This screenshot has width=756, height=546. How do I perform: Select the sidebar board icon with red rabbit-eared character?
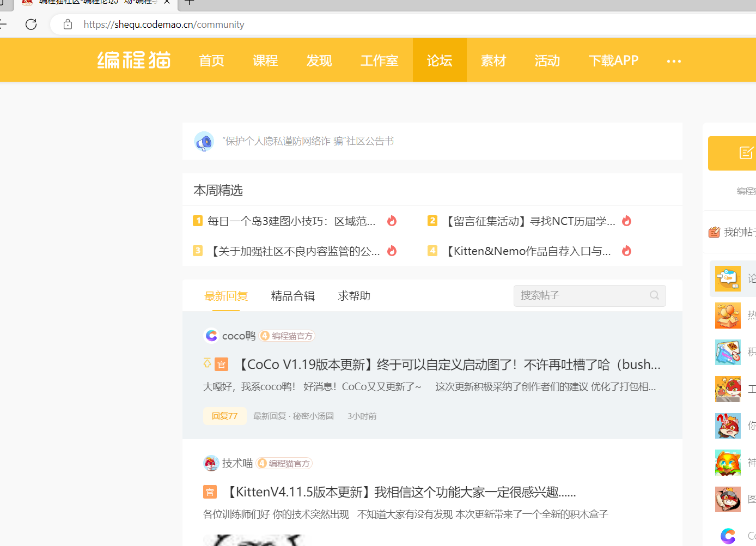click(x=728, y=426)
